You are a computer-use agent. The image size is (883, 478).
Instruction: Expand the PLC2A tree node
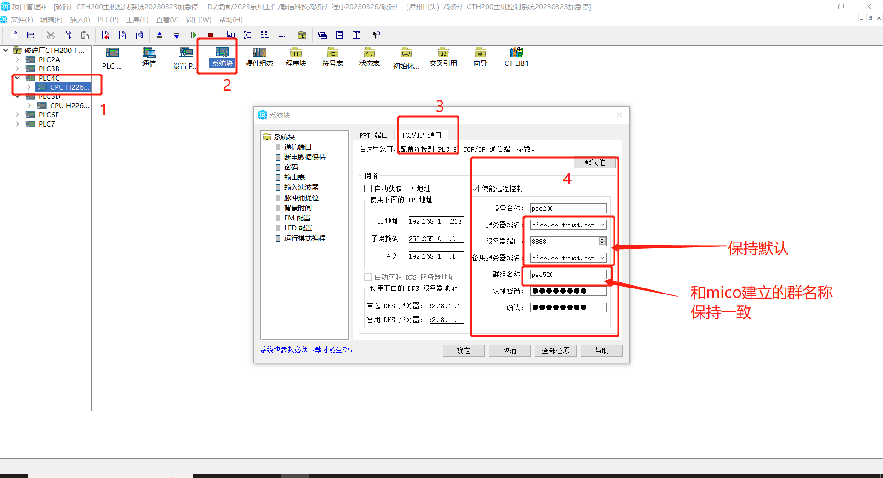[x=17, y=60]
